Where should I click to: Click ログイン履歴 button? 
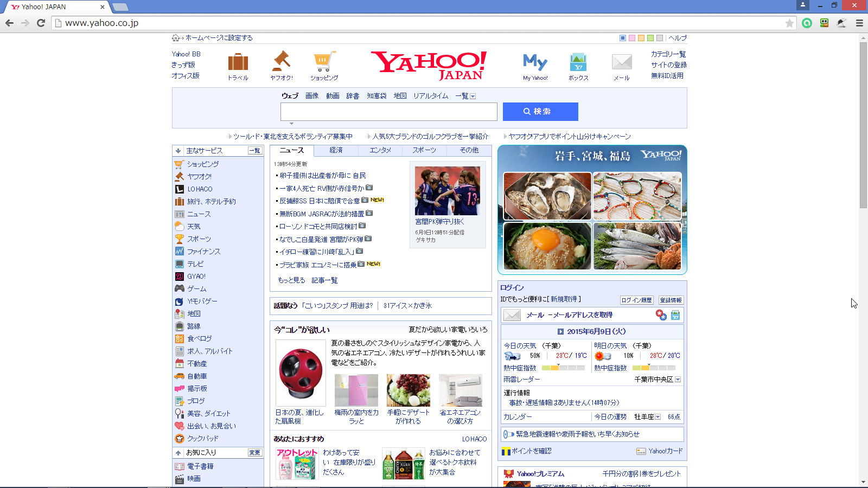[636, 300]
